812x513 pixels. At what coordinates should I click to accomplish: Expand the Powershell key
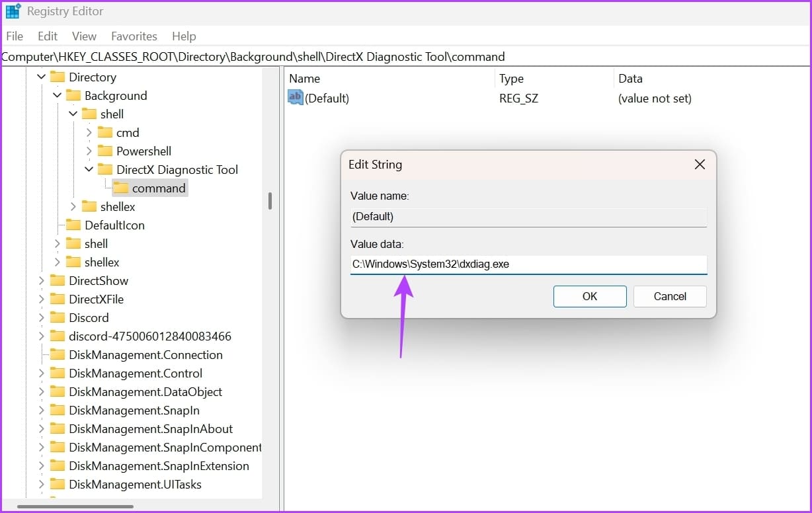(89, 151)
